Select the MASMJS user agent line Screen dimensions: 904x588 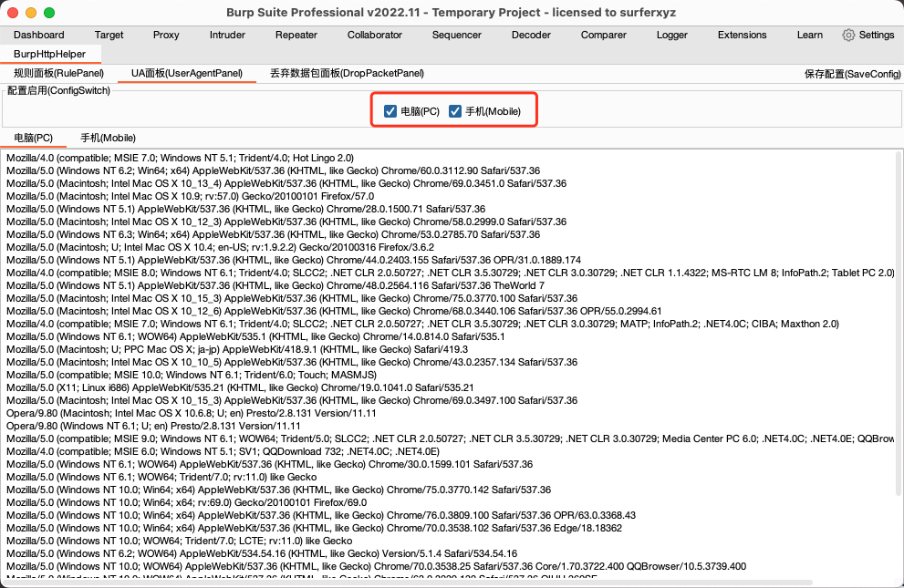click(x=192, y=375)
